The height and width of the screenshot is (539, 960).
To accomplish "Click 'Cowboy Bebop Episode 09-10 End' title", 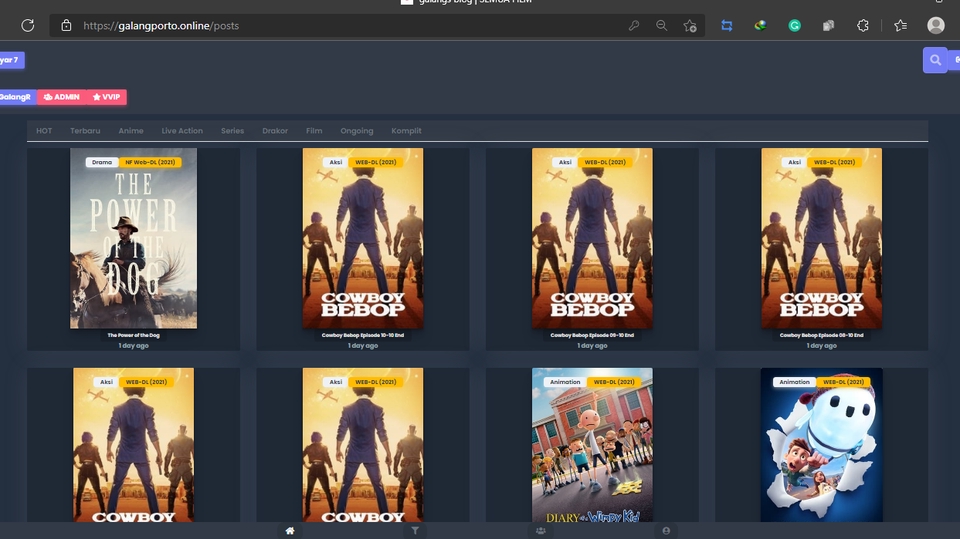I will point(592,335).
